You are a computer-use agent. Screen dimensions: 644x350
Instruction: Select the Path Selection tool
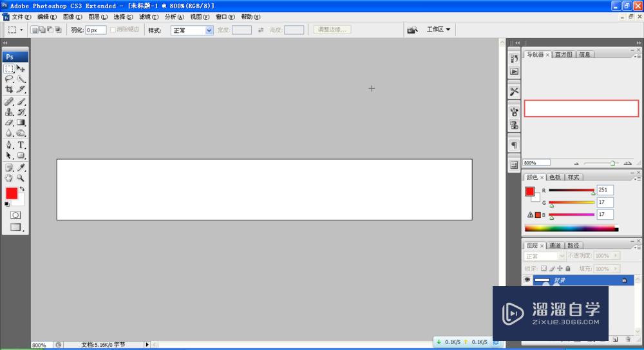(9, 155)
